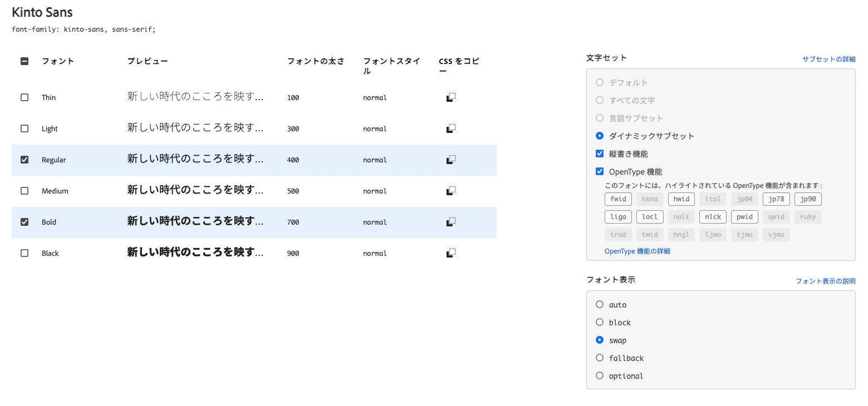
Task: Copy CSS for the Regular font
Action: pyautogui.click(x=451, y=160)
